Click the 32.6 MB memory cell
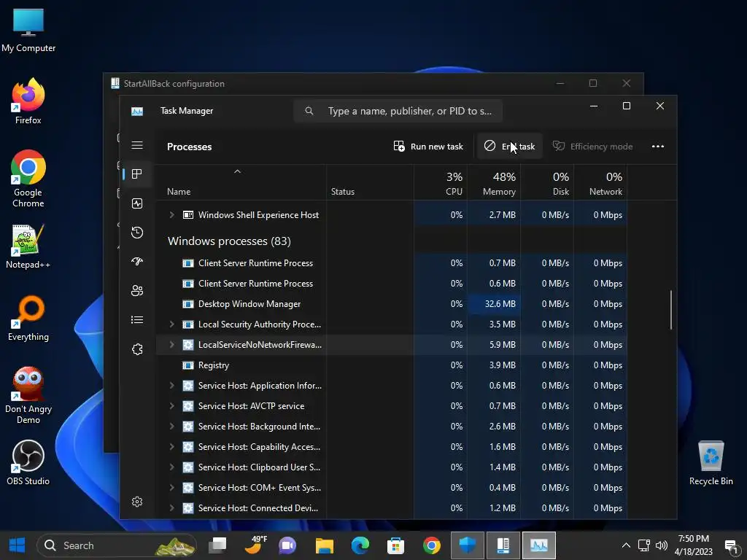The height and width of the screenshot is (560, 747). pos(494,304)
